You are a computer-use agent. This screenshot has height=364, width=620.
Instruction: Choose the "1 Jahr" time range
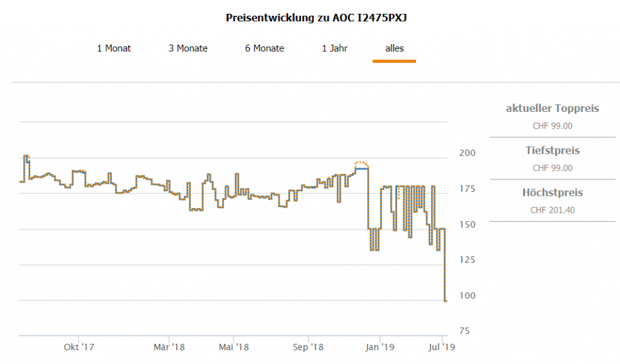point(335,48)
